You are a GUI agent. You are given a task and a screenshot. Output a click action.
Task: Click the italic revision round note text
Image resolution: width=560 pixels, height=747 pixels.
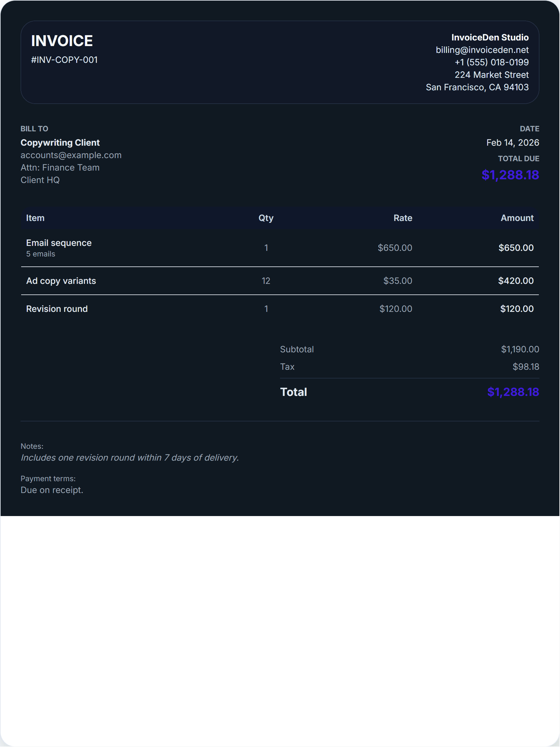click(x=130, y=458)
